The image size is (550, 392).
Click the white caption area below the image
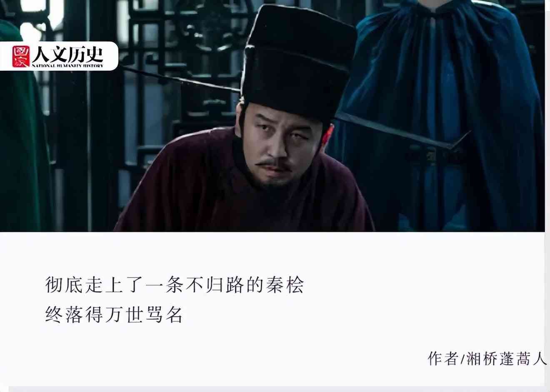(272, 310)
